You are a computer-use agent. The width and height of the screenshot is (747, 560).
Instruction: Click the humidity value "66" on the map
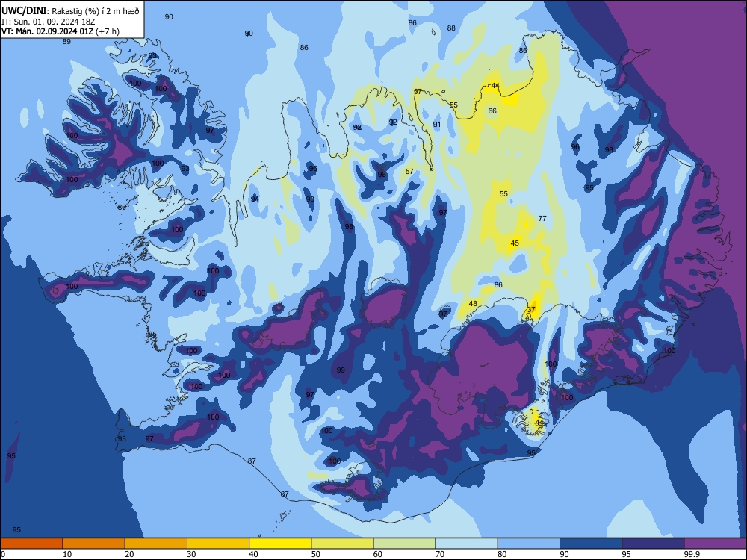point(492,111)
